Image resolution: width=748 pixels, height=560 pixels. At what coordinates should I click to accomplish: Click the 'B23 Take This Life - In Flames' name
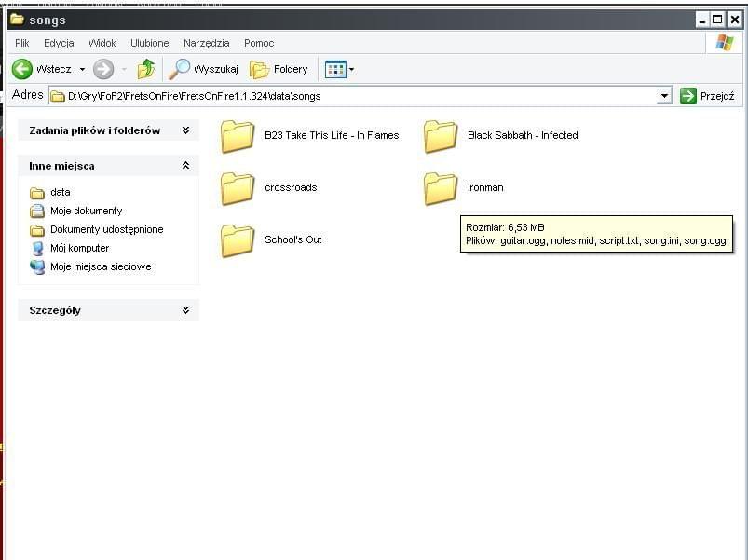pyautogui.click(x=332, y=135)
